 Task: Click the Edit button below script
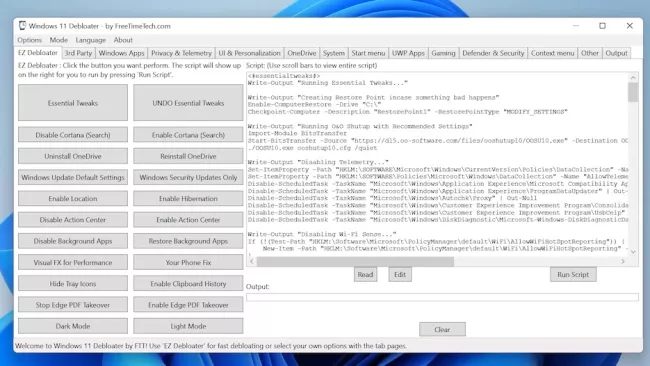point(400,274)
